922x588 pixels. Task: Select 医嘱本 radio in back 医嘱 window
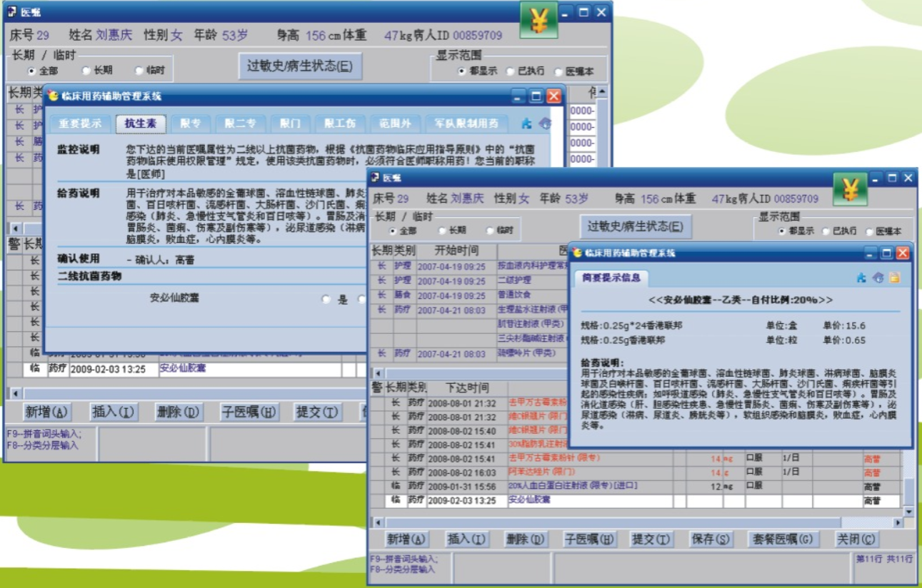coord(558,71)
